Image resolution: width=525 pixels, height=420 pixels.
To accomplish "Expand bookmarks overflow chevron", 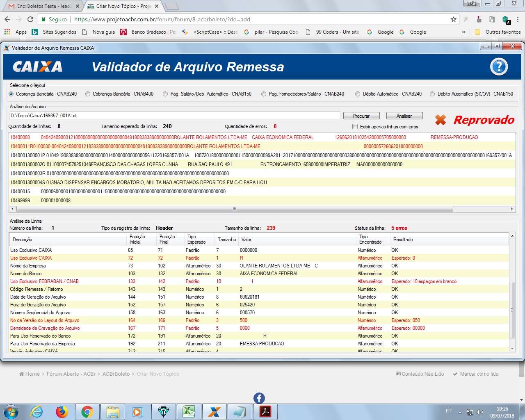I will tap(464, 32).
